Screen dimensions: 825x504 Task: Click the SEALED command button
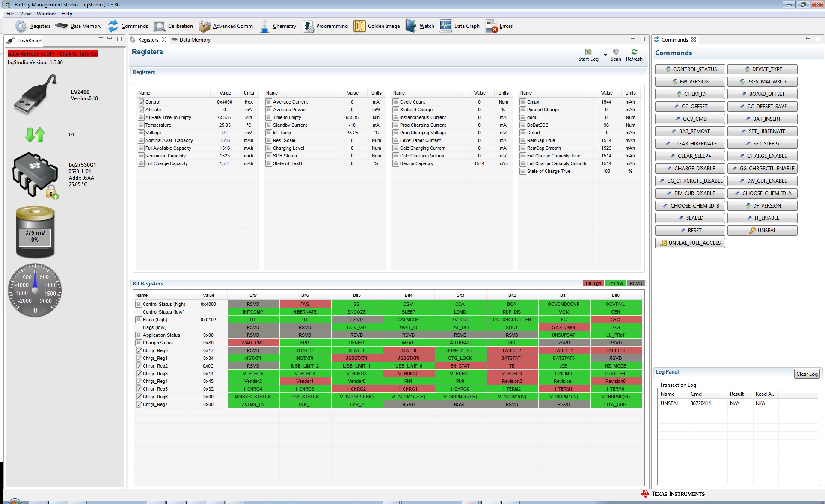pyautogui.click(x=690, y=218)
